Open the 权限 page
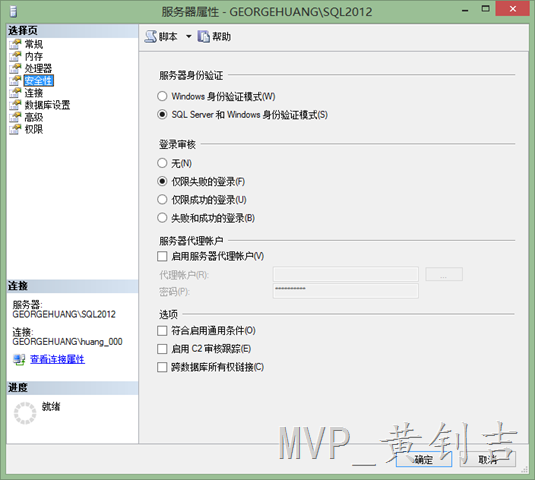The image size is (535, 480). click(x=33, y=129)
